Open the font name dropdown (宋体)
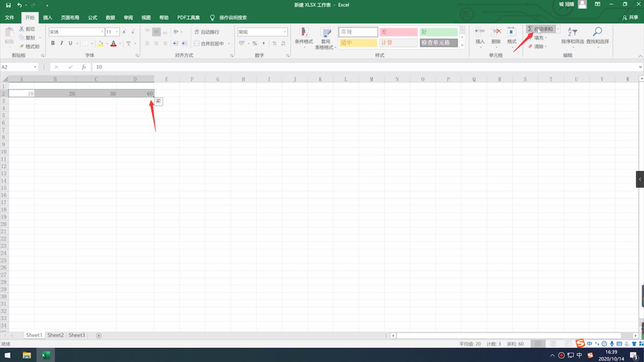The image size is (644, 362). coord(102,32)
